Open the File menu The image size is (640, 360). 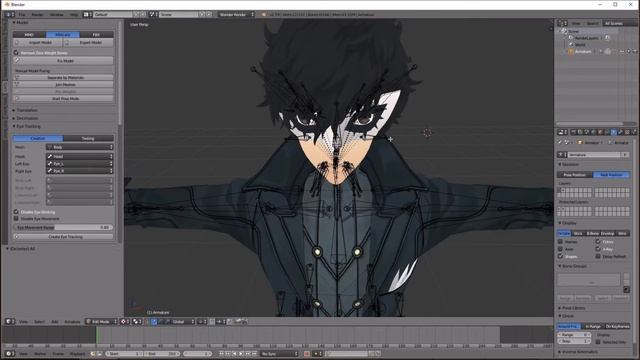click(x=22, y=14)
